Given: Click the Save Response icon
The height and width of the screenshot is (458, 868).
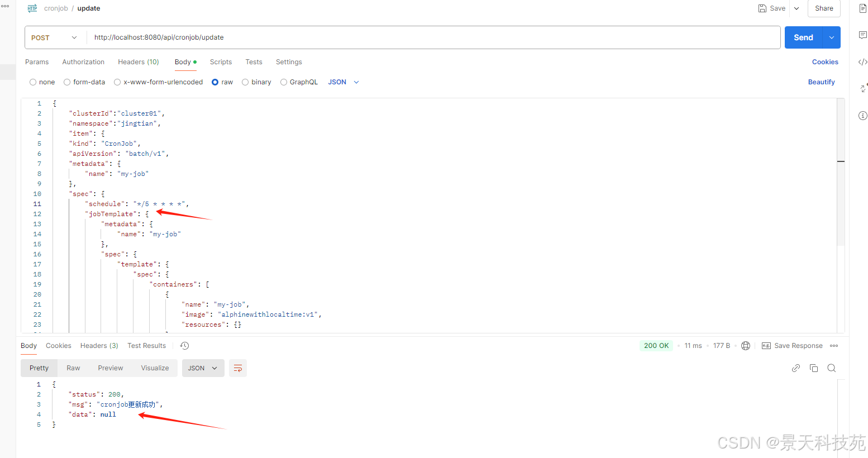Looking at the screenshot, I should [766, 346].
